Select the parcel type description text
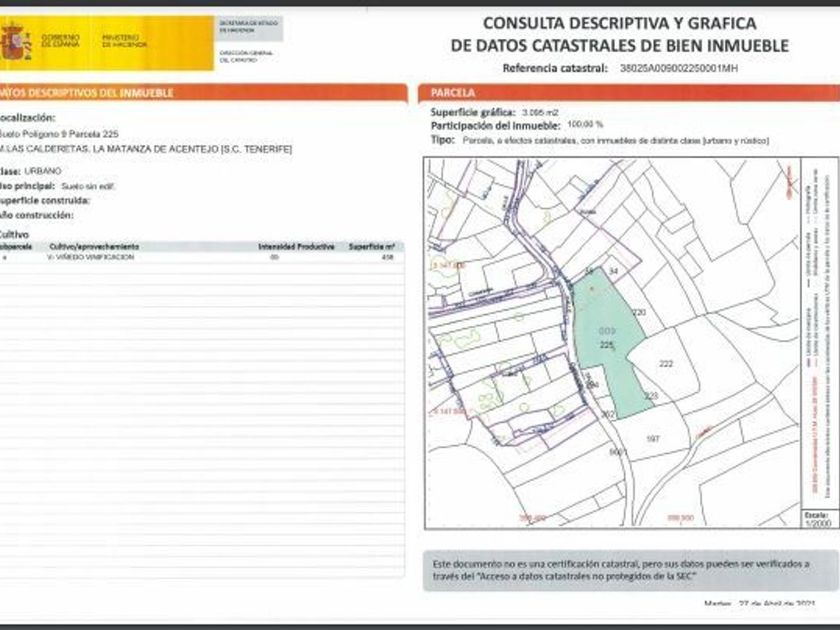 (616, 141)
